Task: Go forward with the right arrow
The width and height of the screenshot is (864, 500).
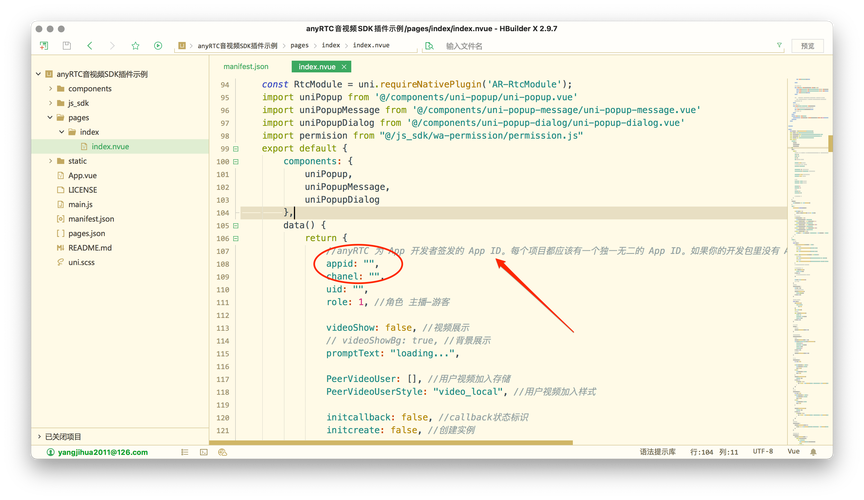Action: click(x=112, y=46)
